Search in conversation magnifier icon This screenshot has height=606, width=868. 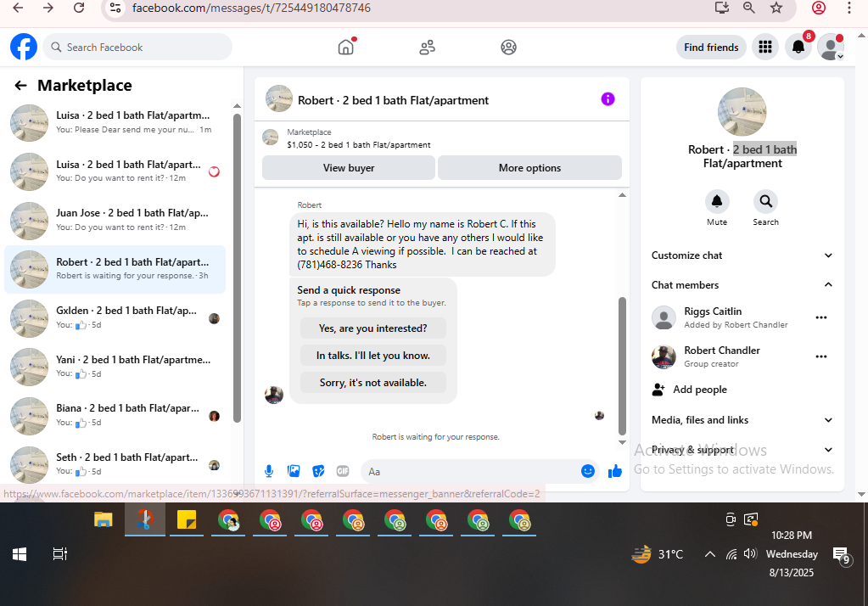(x=765, y=202)
